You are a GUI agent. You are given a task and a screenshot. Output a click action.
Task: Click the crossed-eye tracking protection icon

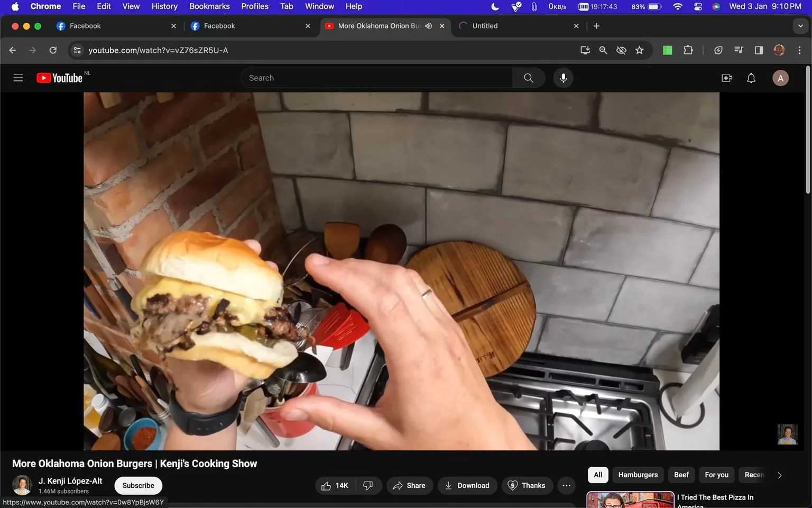621,50
